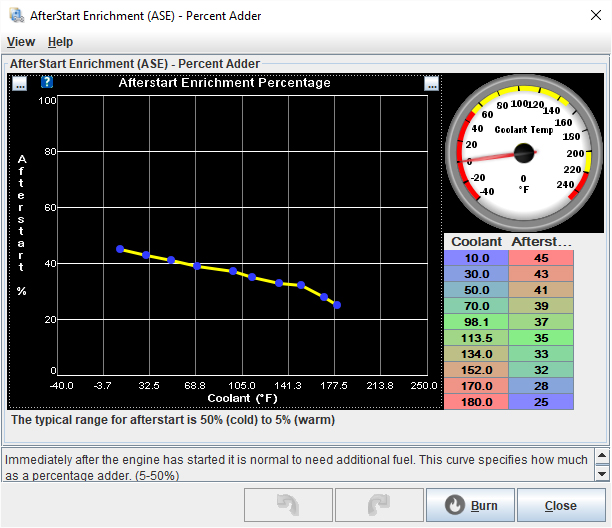This screenshot has height=528, width=612.
Task: Select the afterstart value 25 cell
Action: 541,402
